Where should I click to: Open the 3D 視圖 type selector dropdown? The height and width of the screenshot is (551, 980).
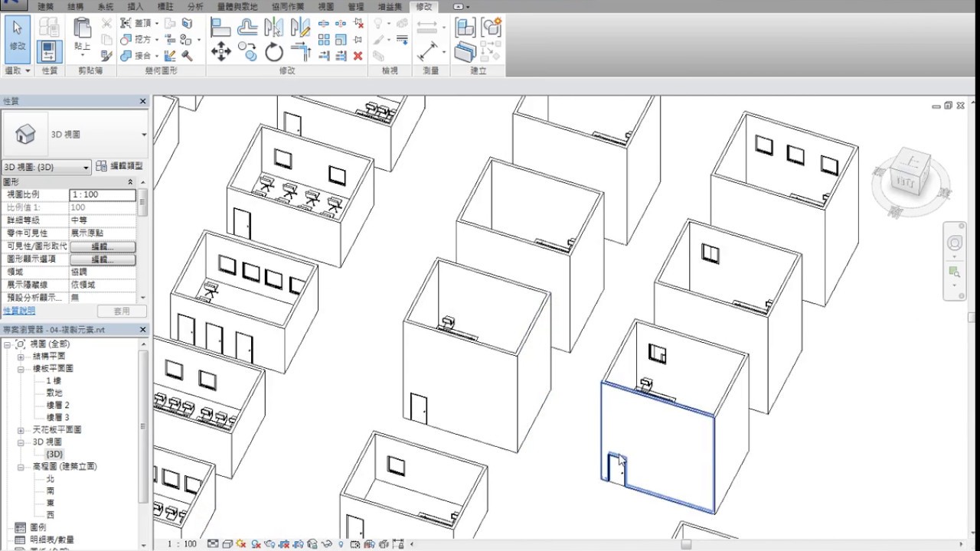point(144,135)
